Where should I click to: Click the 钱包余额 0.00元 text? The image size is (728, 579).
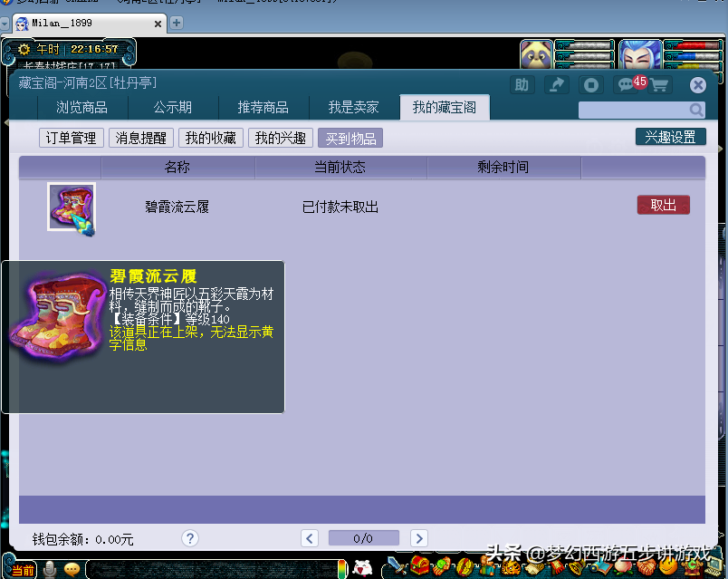coord(82,539)
